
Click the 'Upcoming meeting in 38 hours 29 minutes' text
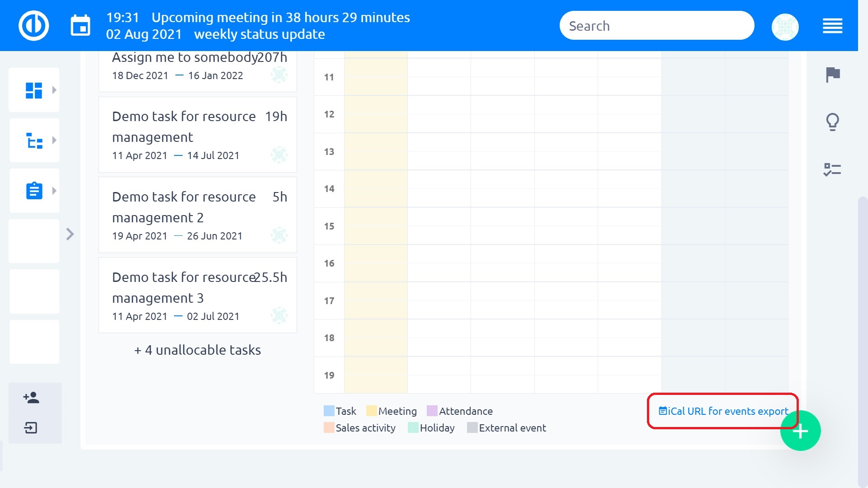(x=281, y=18)
